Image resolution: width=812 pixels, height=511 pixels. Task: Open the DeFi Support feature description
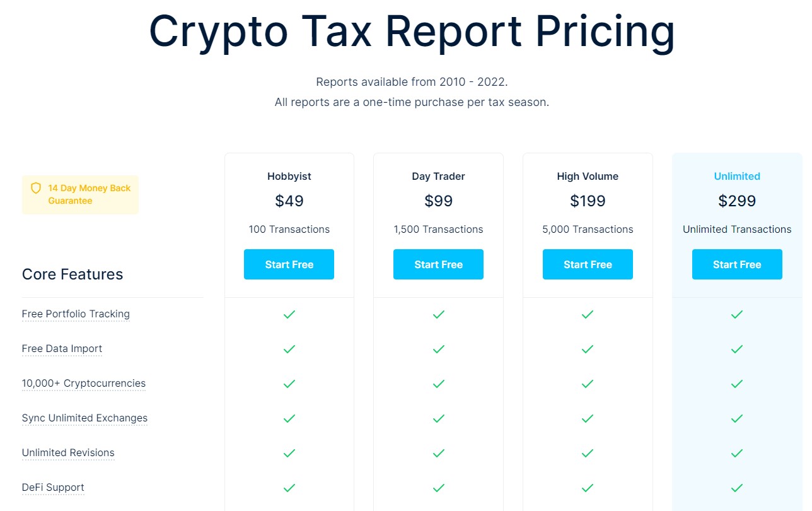pos(53,487)
